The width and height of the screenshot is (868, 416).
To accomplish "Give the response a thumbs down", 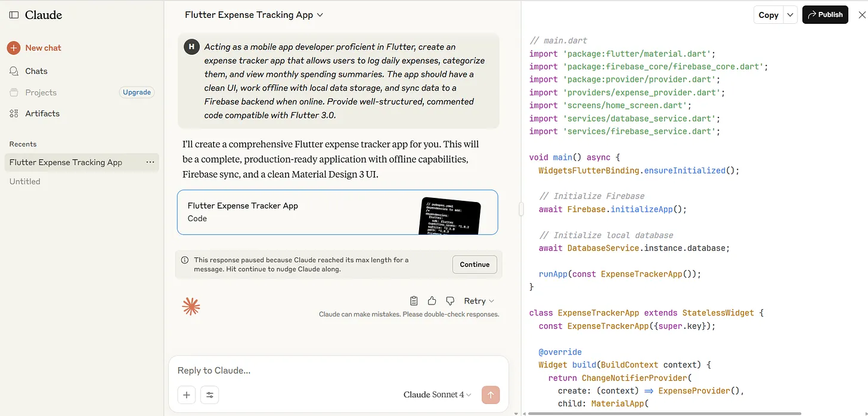I will click(449, 300).
